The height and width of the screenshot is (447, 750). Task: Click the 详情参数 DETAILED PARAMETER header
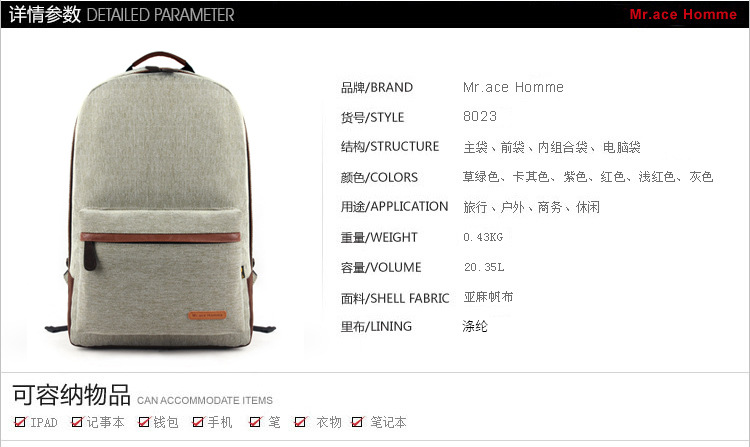coord(121,15)
